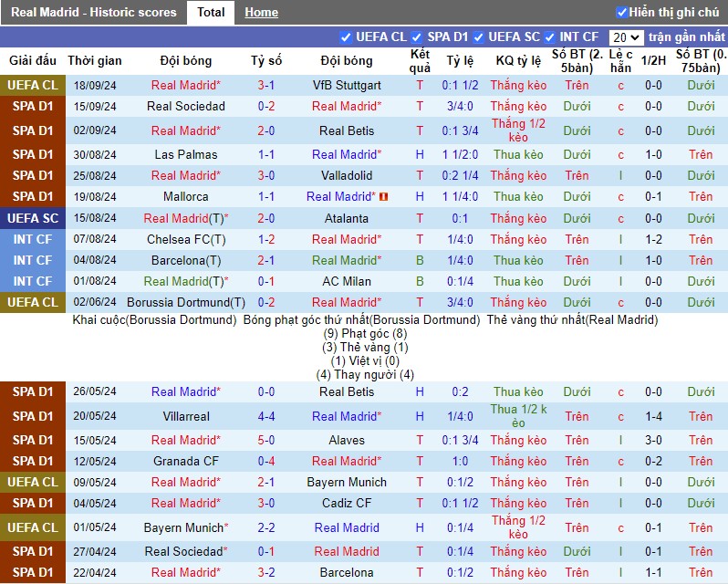Click the Thẻ vàng thứ nhất(Real Madrid) note

tap(573, 320)
